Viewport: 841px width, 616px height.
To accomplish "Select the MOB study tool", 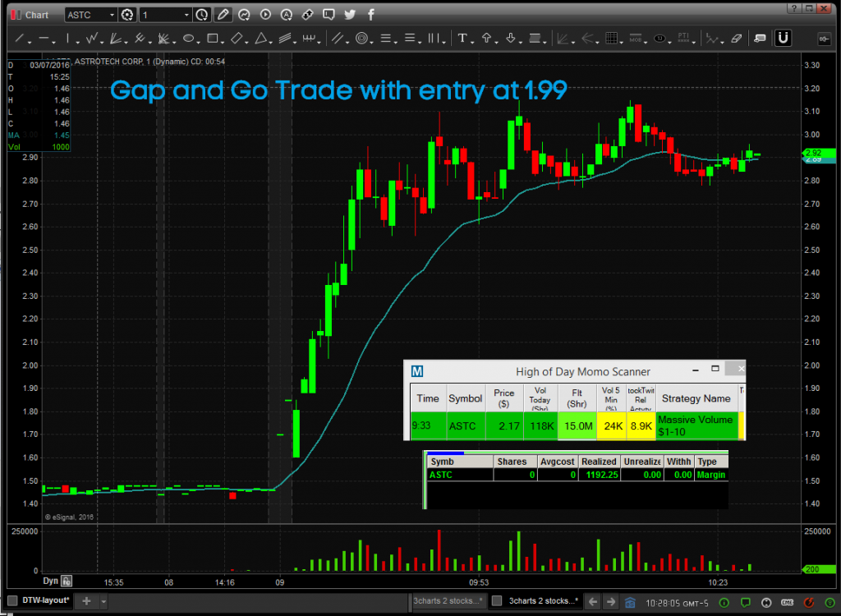I will pos(636,38).
